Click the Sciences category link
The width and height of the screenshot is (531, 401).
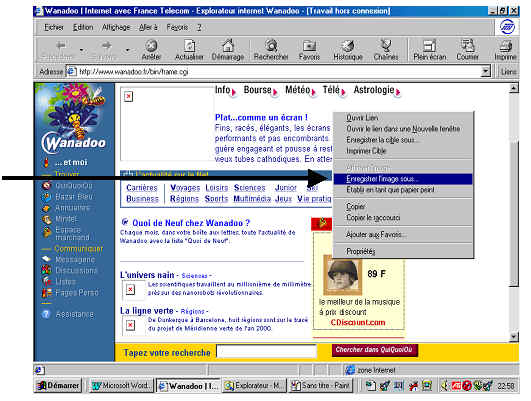pyautogui.click(x=250, y=188)
